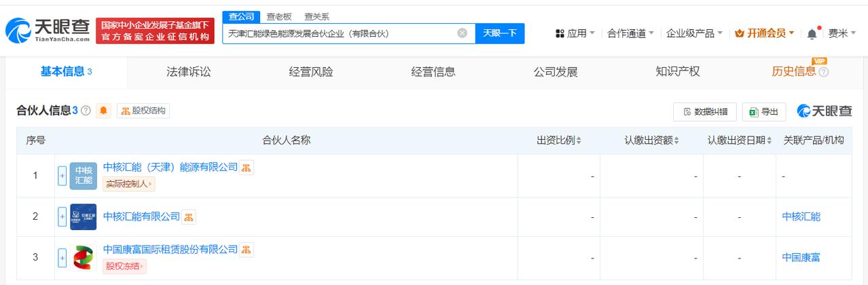Open related product 中国康富 link
Screen dimensions: 868x285
point(801,258)
